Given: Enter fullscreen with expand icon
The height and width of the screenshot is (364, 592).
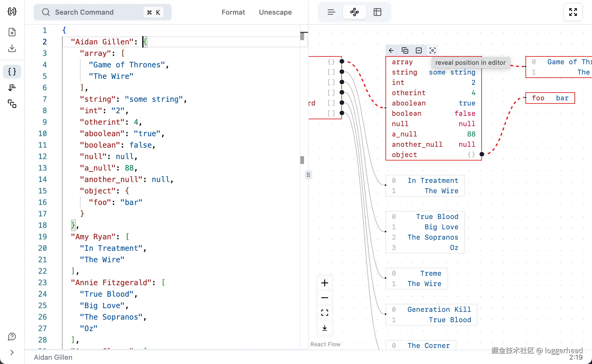Looking at the screenshot, I should (x=573, y=12).
